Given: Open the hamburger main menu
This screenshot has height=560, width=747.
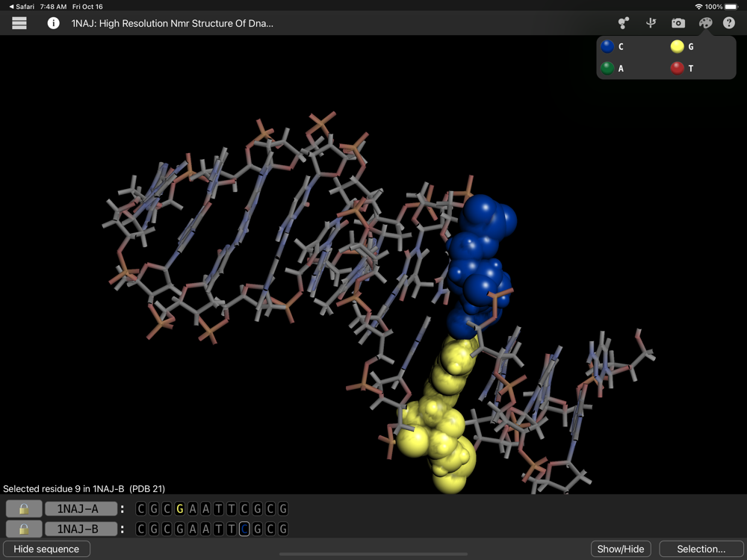Looking at the screenshot, I should pyautogui.click(x=19, y=23).
